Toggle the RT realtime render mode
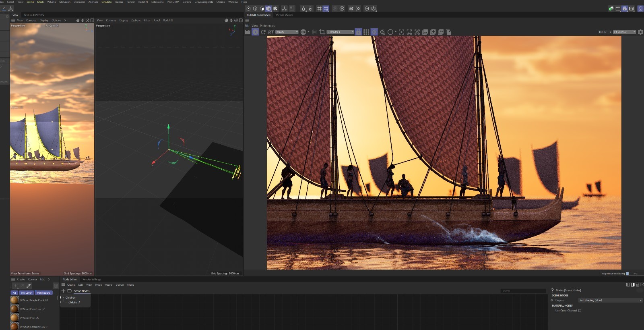 tap(271, 32)
